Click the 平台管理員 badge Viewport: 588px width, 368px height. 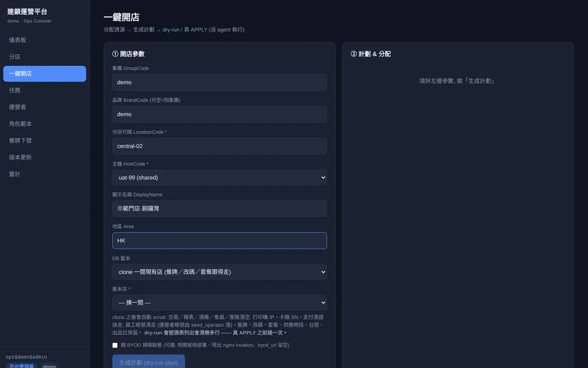click(22, 366)
